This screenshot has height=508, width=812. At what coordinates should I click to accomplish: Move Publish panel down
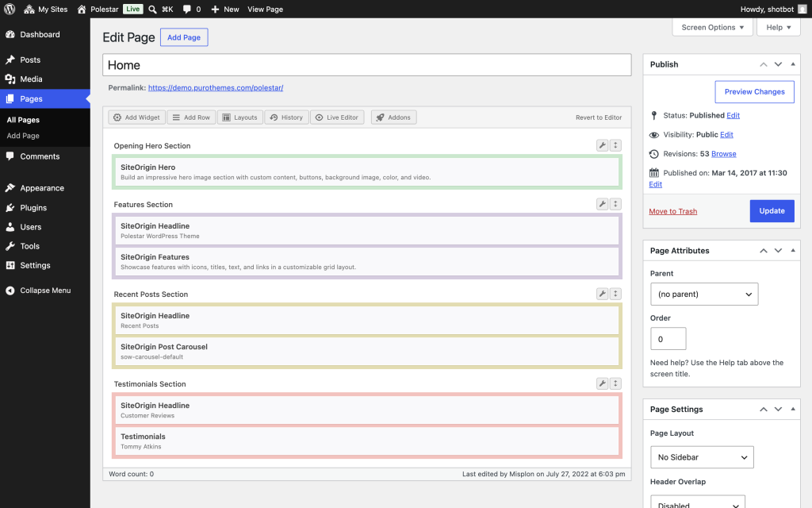pyautogui.click(x=778, y=64)
